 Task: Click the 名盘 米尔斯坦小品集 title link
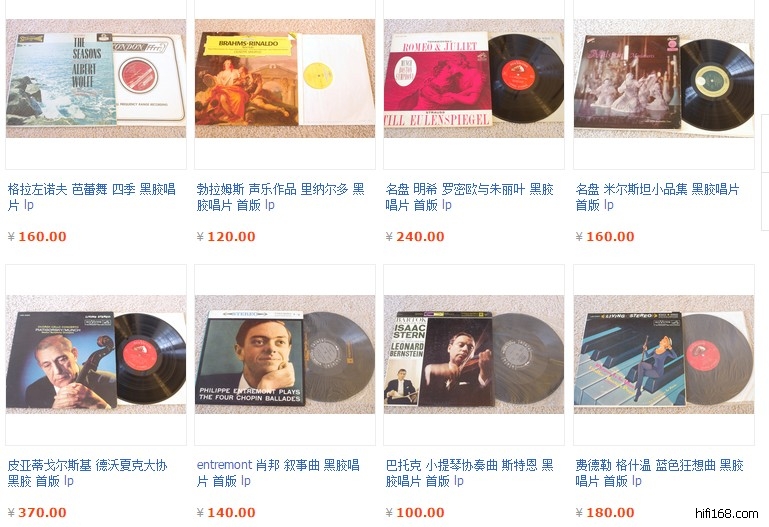tap(657, 197)
